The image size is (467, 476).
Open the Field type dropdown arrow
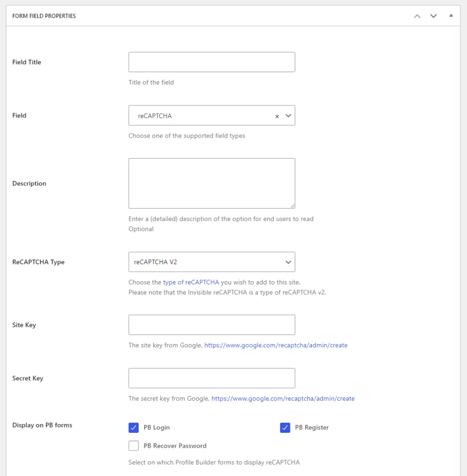click(x=288, y=116)
